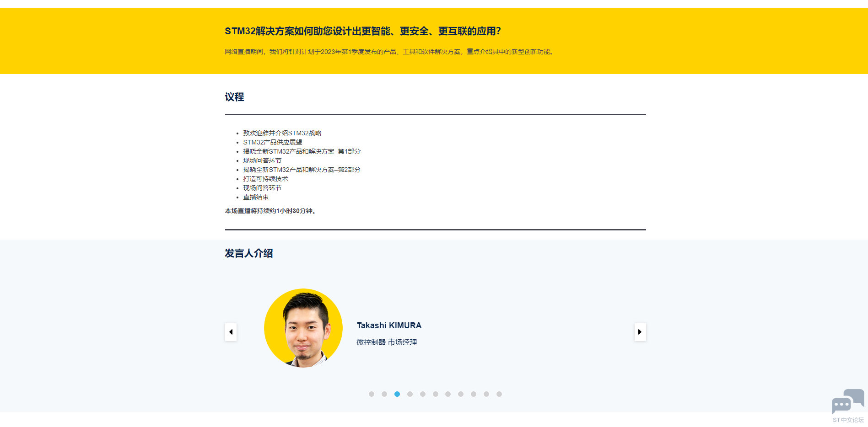This screenshot has height=427, width=868.
Task: Show the next speaker with right arrow
Action: (640, 332)
